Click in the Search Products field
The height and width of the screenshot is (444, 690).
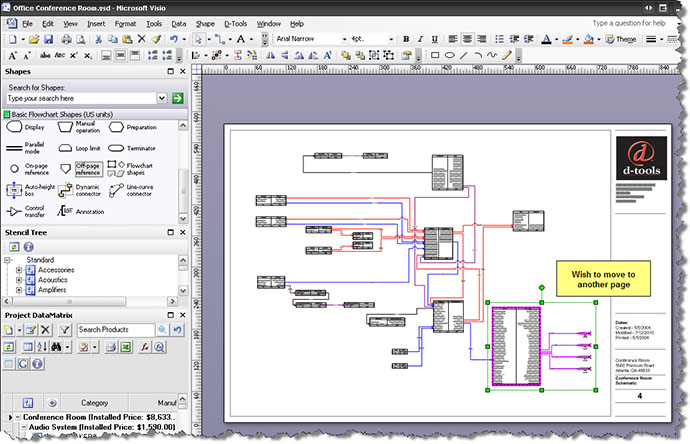[116, 330]
